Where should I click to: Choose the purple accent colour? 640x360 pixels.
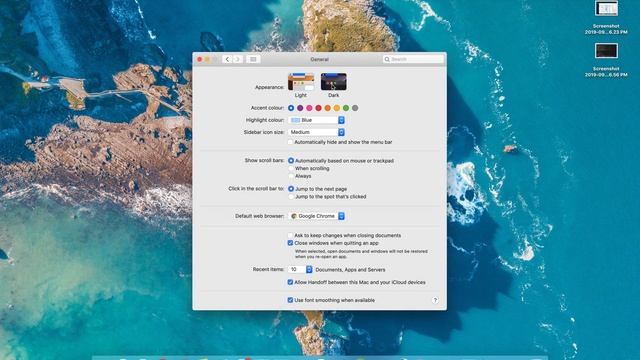point(300,108)
